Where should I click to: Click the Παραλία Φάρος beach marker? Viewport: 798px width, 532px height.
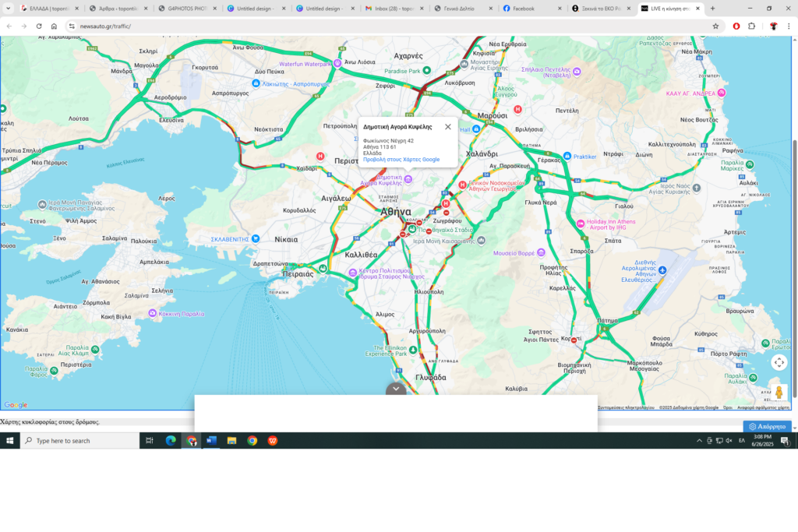(55, 371)
